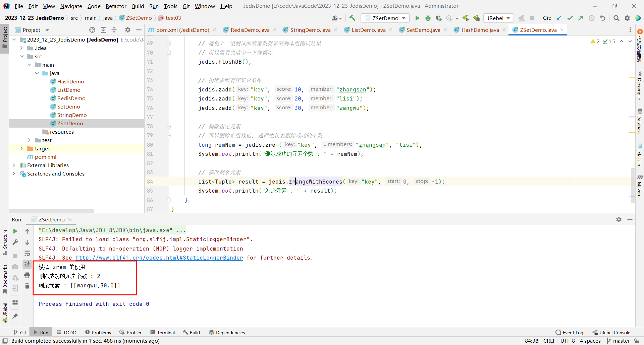The width and height of the screenshot is (644, 345).
Task: Expand the test folder
Action: [x=29, y=140]
